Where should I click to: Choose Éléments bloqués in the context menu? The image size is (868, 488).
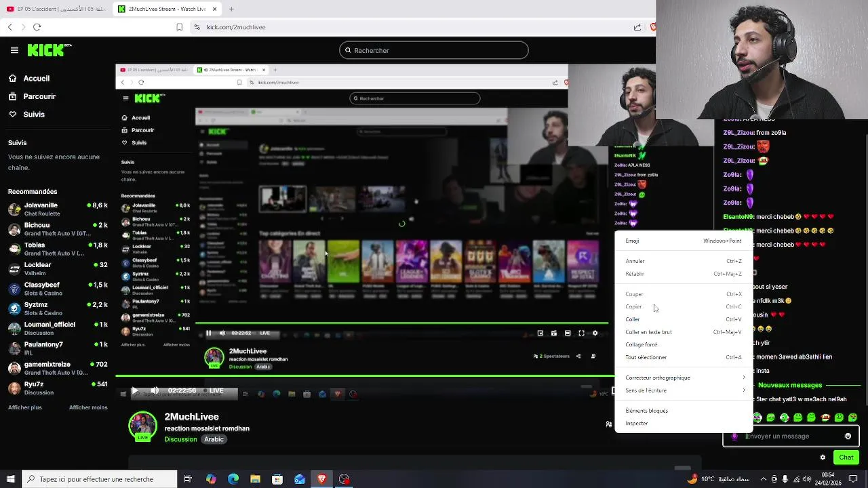684,411
